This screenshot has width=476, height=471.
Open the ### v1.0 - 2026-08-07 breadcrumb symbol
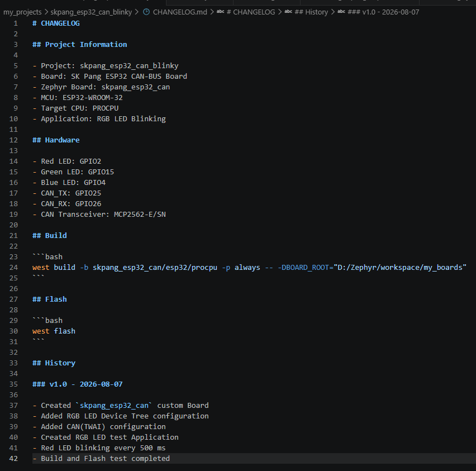[x=383, y=12]
